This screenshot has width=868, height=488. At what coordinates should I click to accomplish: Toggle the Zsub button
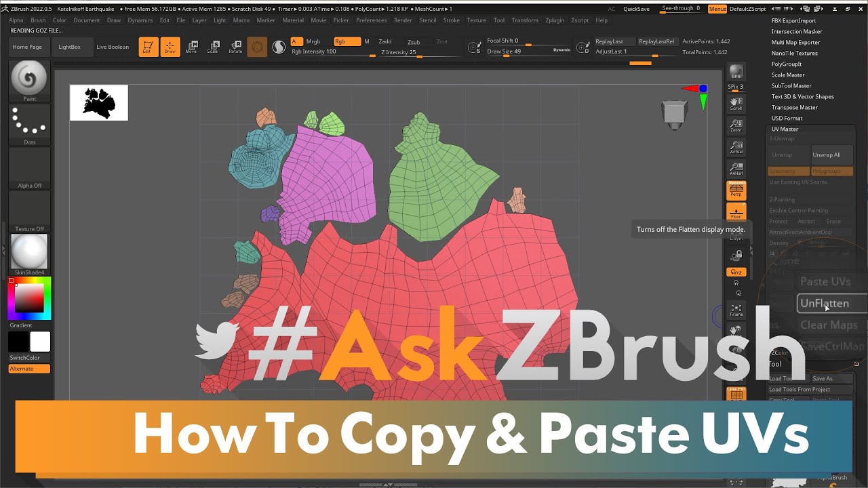pos(414,41)
